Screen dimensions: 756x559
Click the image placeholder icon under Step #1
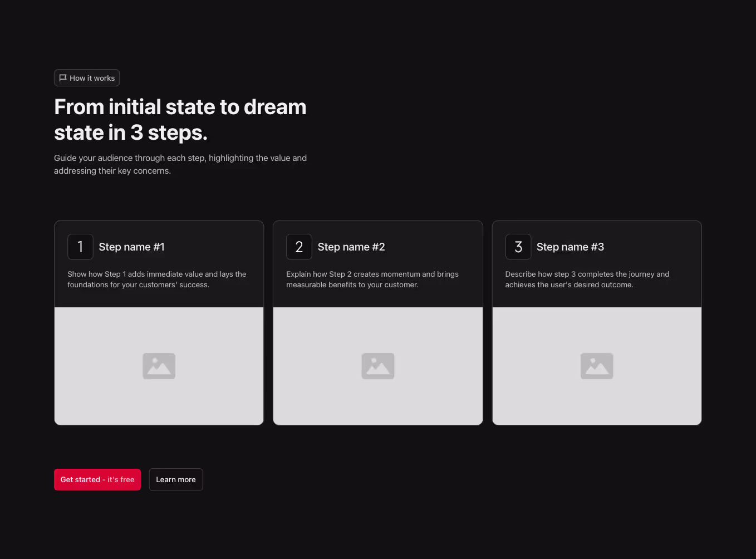point(159,366)
